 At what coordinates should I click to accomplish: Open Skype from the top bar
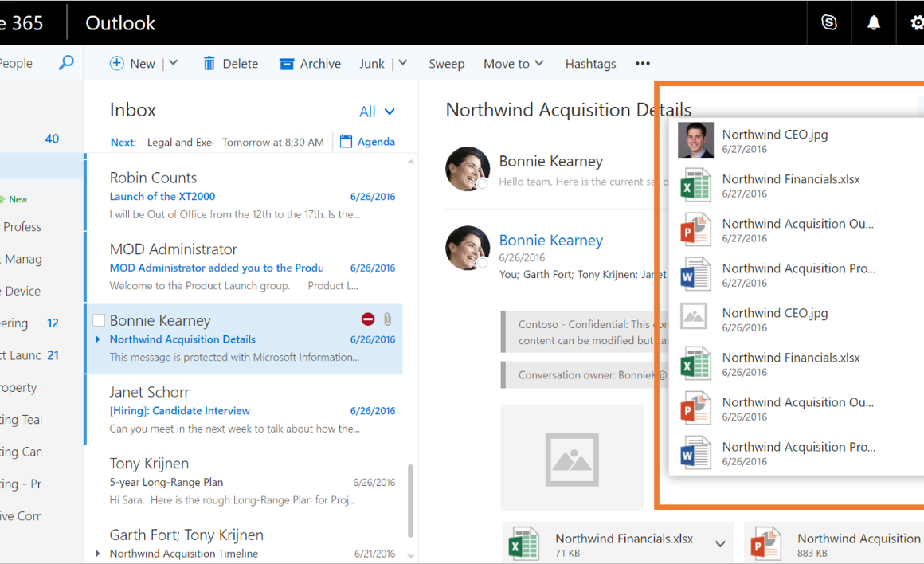point(829,22)
